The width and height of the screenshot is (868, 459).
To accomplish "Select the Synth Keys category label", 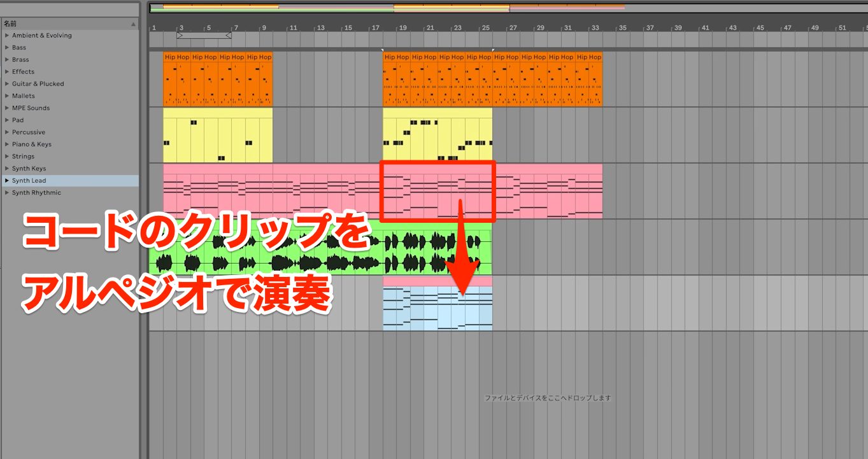I will [x=29, y=169].
